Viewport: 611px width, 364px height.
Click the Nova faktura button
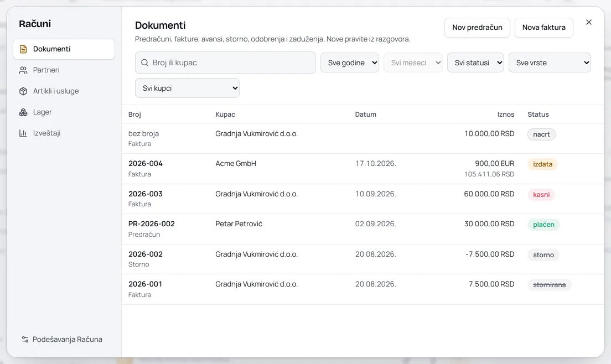(x=544, y=28)
